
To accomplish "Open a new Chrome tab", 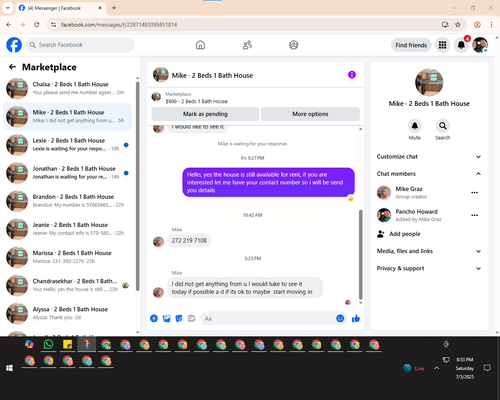I will [114, 8].
